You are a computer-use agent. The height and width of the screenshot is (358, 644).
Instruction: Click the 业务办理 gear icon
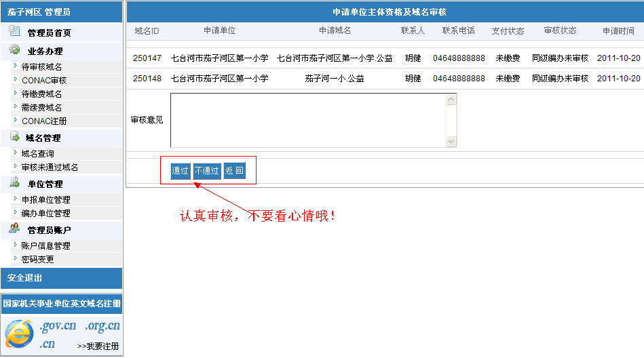(x=14, y=50)
